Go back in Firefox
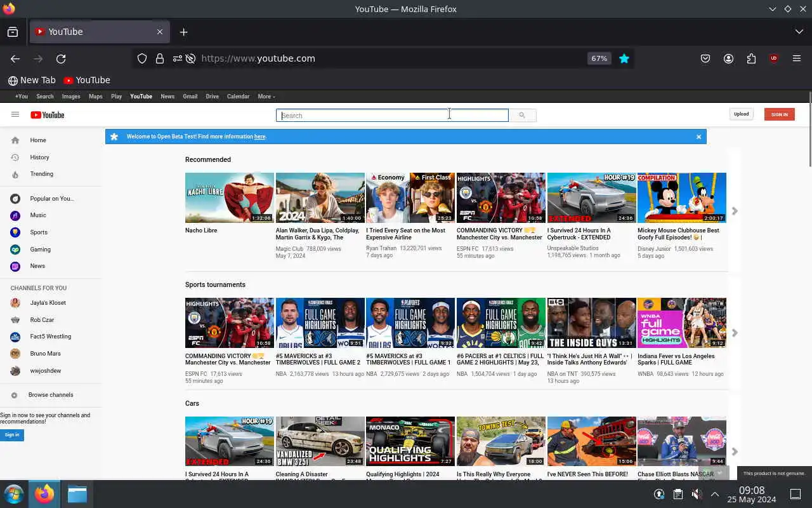This screenshot has height=508, width=812. coord(15,58)
